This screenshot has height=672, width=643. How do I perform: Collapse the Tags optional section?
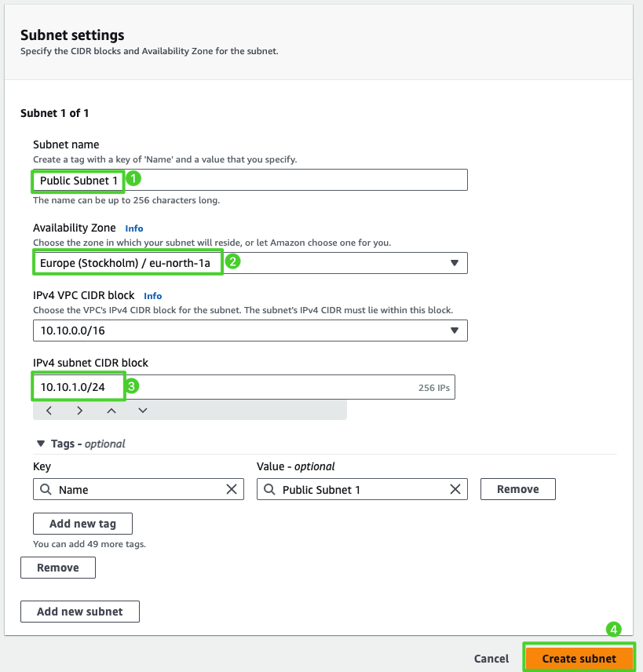pyautogui.click(x=41, y=444)
